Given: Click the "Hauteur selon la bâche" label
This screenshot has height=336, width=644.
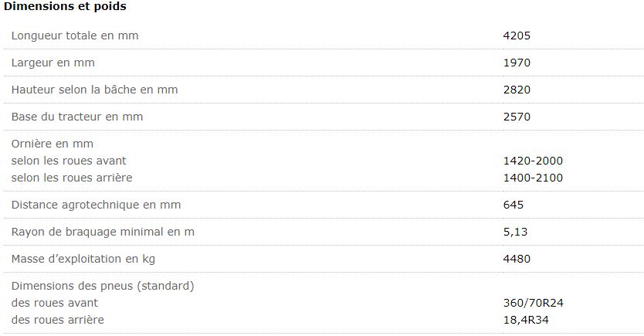Looking at the screenshot, I should (94, 90).
